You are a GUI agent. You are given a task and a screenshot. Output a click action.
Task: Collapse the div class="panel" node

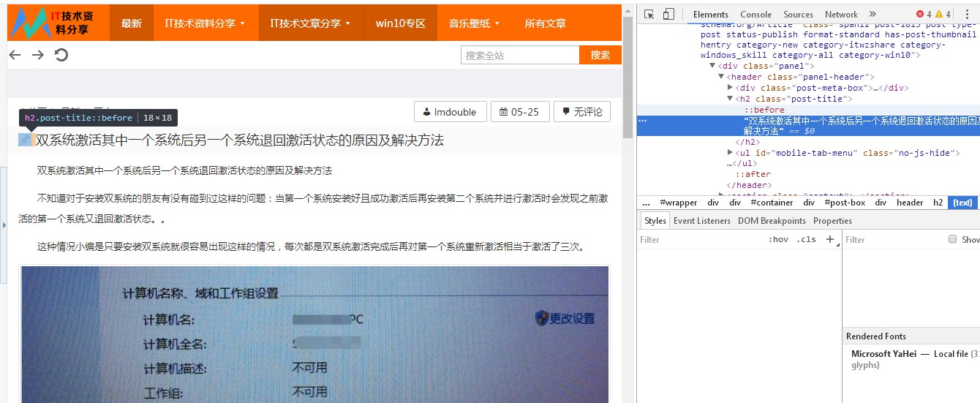712,66
